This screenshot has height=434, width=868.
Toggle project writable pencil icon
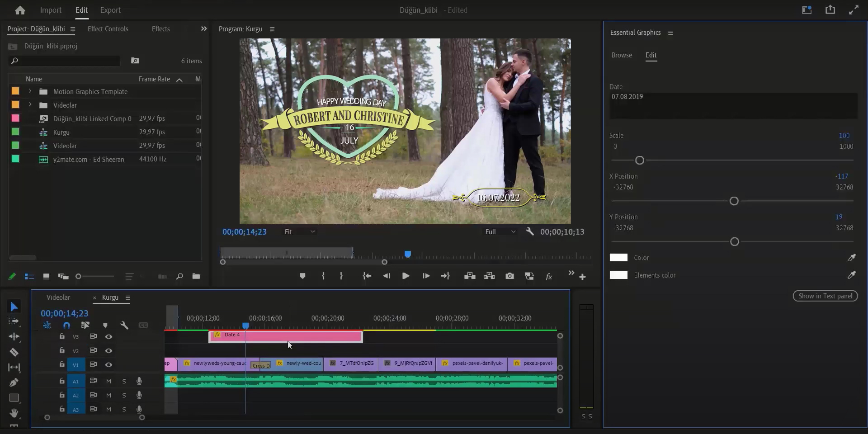click(12, 276)
